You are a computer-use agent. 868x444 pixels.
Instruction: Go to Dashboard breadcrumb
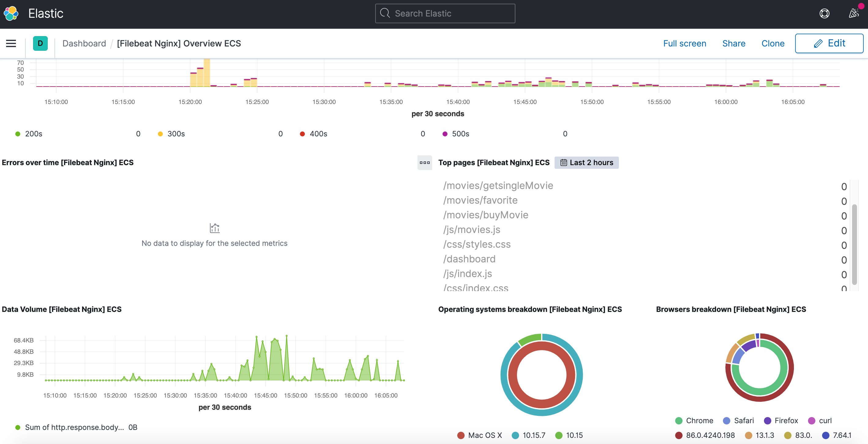pyautogui.click(x=84, y=43)
